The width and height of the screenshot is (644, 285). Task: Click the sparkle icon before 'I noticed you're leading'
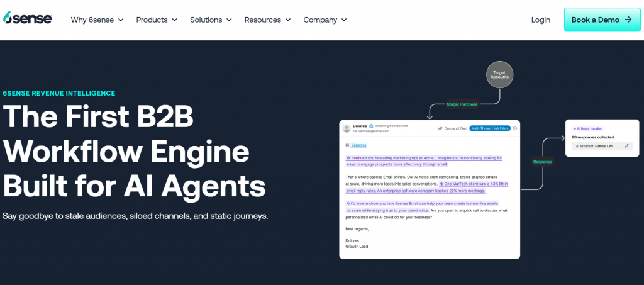(x=348, y=158)
